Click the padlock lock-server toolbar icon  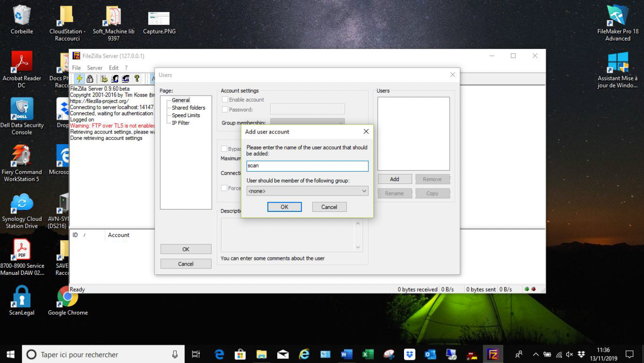pyautogui.click(x=90, y=79)
